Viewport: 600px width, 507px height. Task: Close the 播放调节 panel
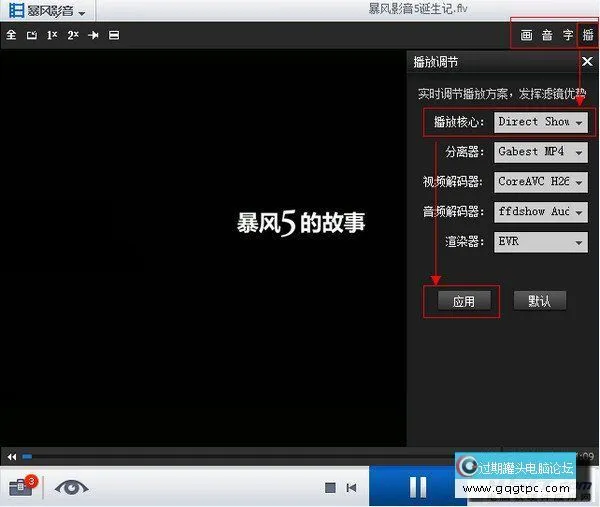tap(587, 62)
